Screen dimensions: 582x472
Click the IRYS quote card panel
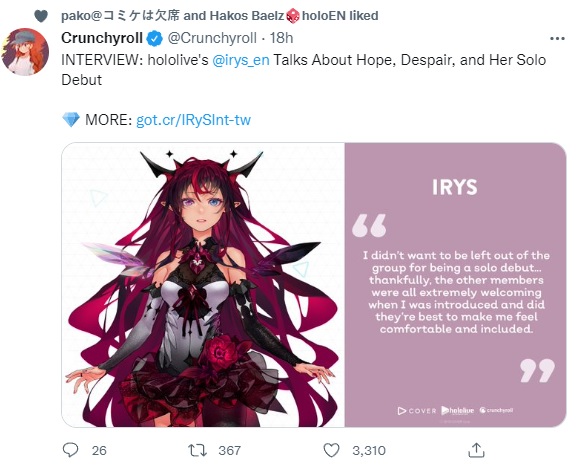point(455,285)
